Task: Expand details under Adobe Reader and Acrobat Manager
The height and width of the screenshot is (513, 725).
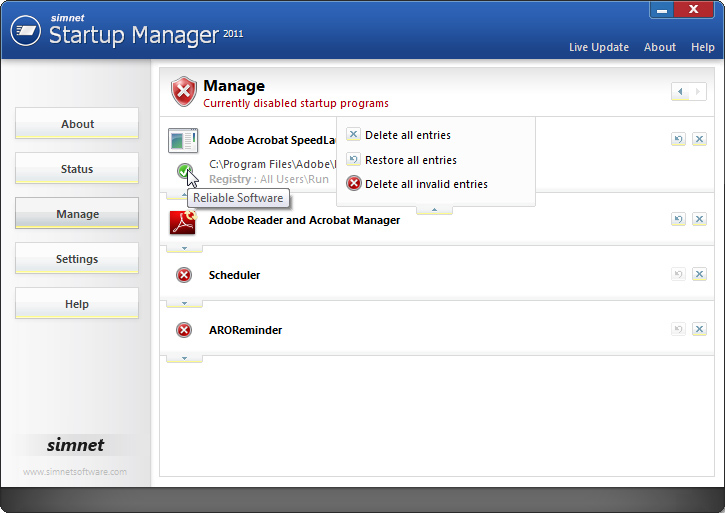Action: tap(184, 248)
